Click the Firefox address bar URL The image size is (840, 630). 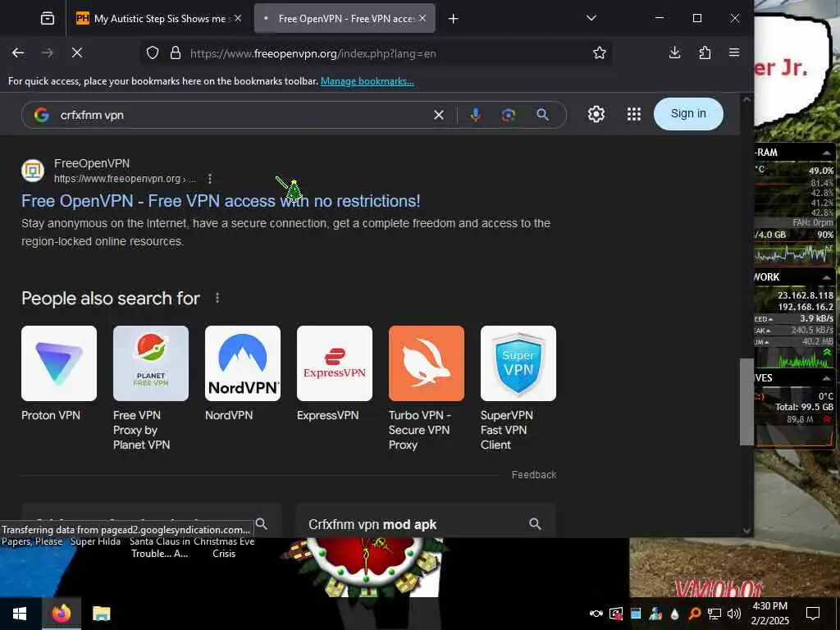coord(313,53)
